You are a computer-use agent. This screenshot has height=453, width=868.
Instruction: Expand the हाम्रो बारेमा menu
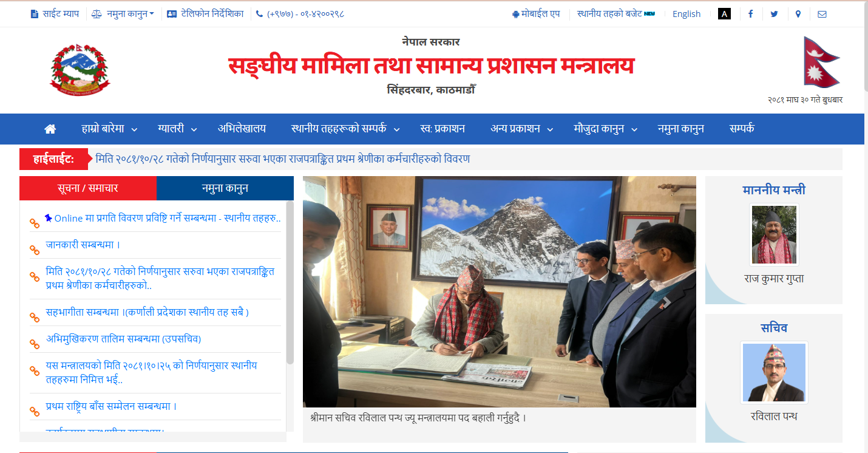tap(109, 129)
